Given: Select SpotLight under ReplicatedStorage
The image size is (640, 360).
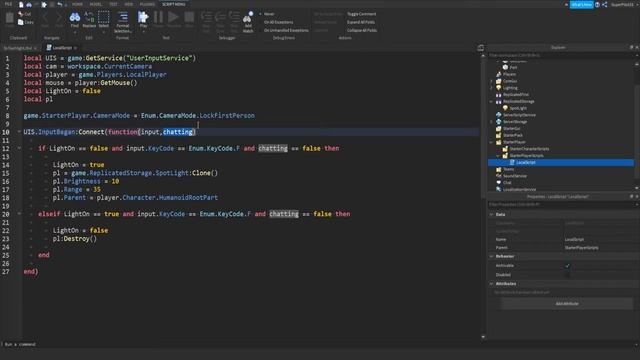Looking at the screenshot, I should (518, 108).
